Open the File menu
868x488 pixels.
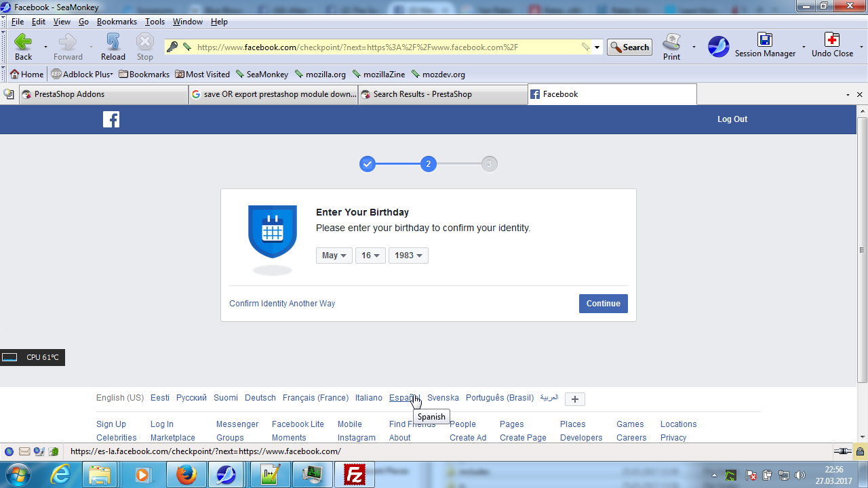17,22
